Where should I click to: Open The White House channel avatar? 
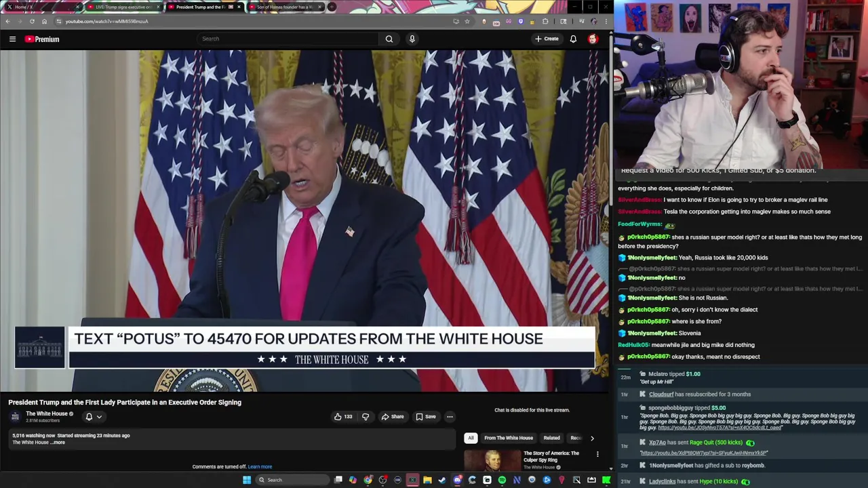point(15,416)
